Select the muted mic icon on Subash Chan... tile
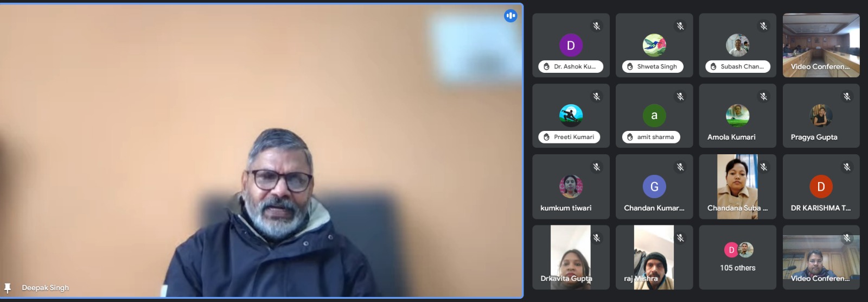Screen dimensions: 868x302 [x=764, y=26]
